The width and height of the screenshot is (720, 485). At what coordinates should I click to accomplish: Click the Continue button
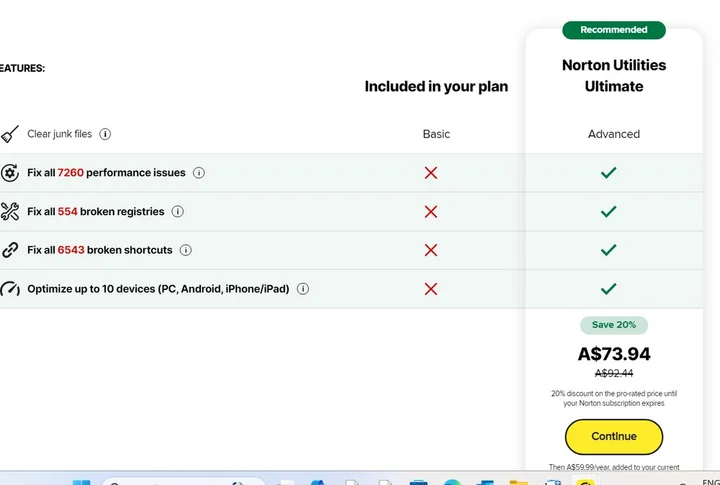tap(614, 436)
